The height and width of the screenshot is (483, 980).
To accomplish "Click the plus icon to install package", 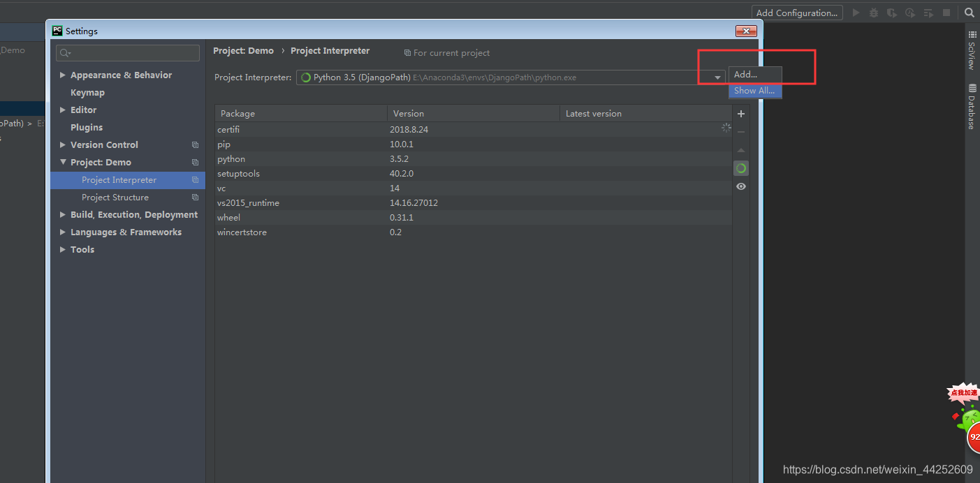I will tap(741, 114).
